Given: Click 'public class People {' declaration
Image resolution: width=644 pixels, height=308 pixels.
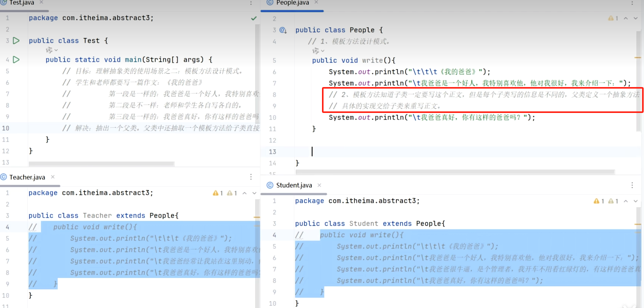Looking at the screenshot, I should [339, 30].
